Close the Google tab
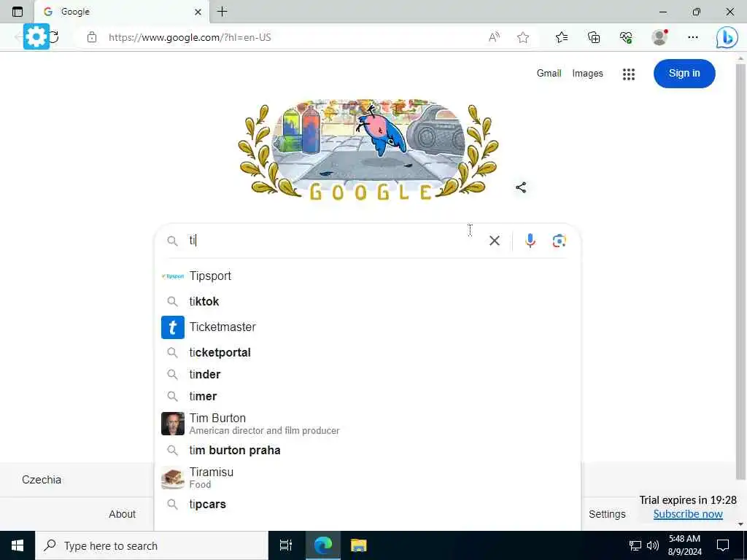 (198, 12)
